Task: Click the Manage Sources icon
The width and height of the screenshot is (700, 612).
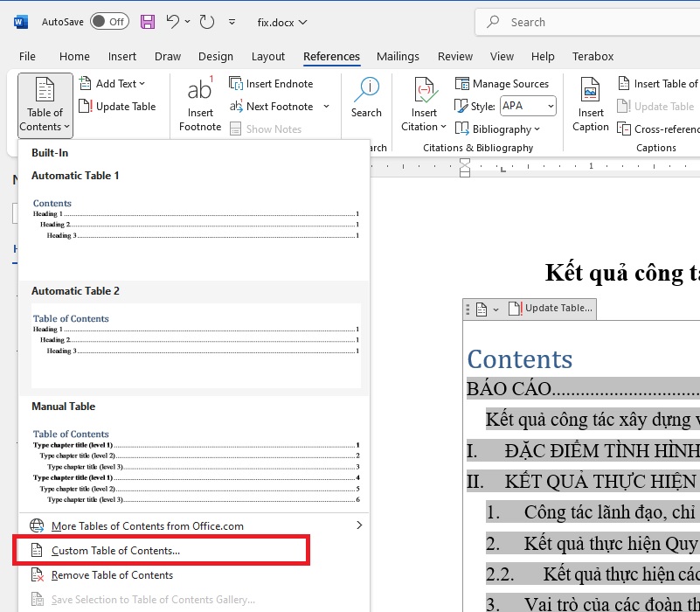Action: 461,83
